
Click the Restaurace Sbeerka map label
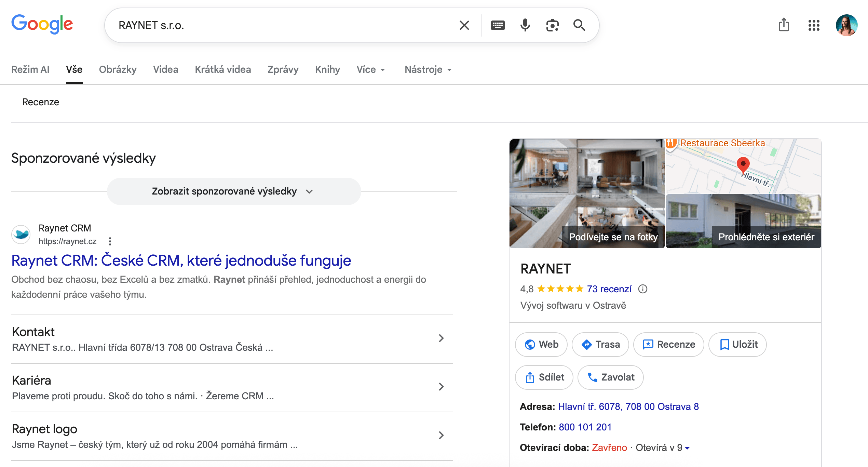[x=722, y=143]
